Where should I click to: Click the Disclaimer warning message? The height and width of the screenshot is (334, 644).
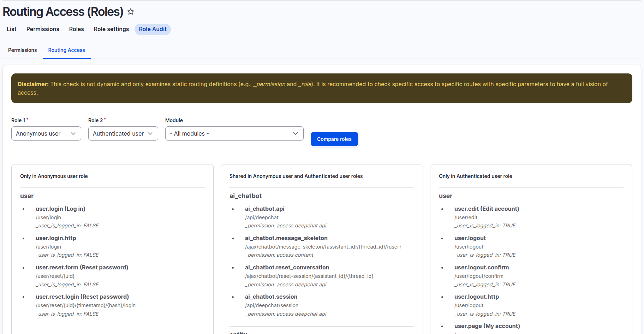(322, 88)
